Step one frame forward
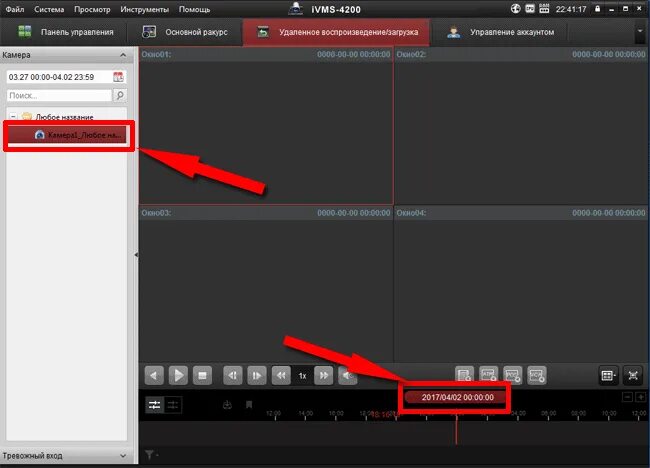650x468 pixels. [x=257, y=376]
